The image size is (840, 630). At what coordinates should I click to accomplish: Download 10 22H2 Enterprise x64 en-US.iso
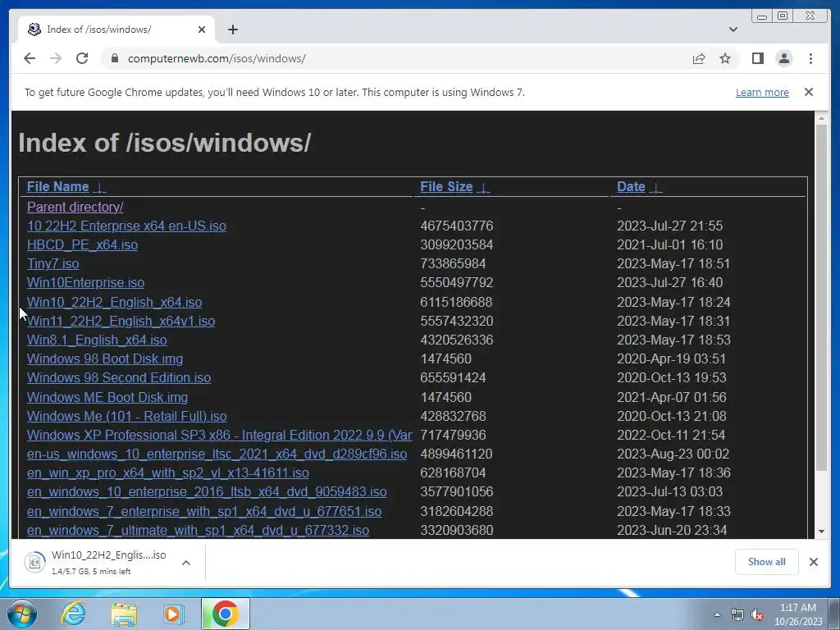pos(126,226)
